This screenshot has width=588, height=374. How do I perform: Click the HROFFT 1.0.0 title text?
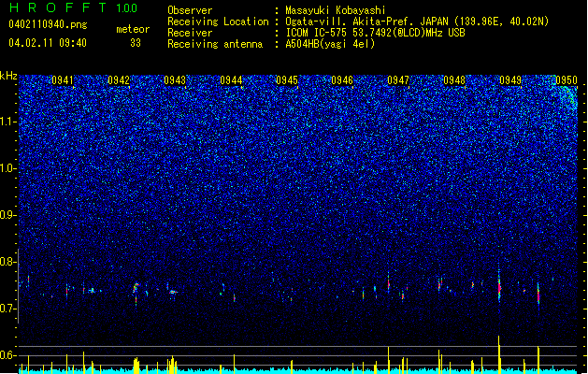pos(74,7)
